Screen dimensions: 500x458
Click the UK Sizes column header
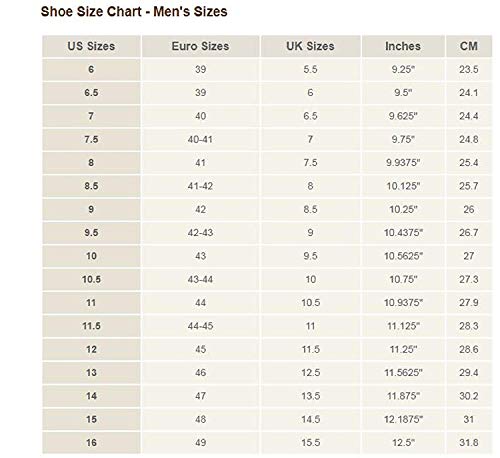[310, 46]
